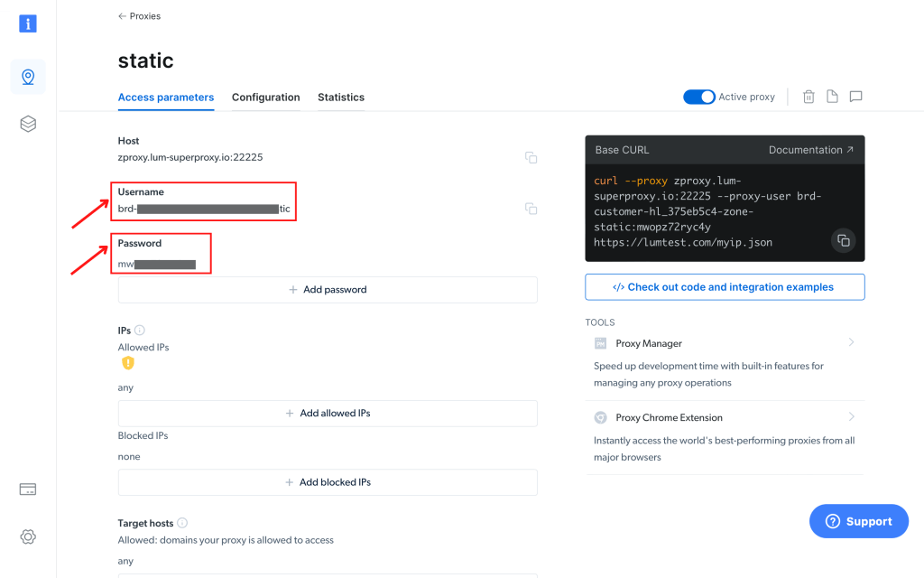This screenshot has height=578, width=924.
Task: Click the info icon beside Target hosts
Action: 181,522
